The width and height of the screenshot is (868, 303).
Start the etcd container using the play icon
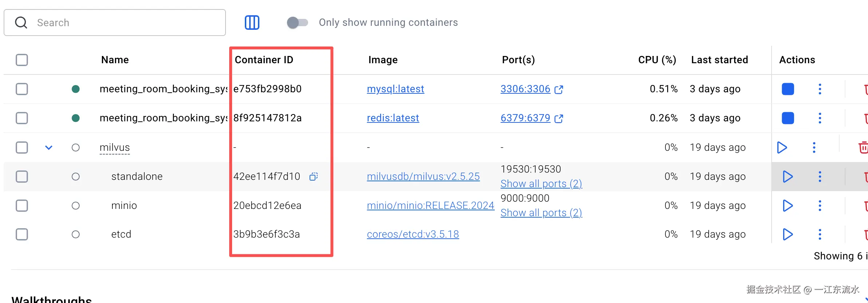click(788, 234)
